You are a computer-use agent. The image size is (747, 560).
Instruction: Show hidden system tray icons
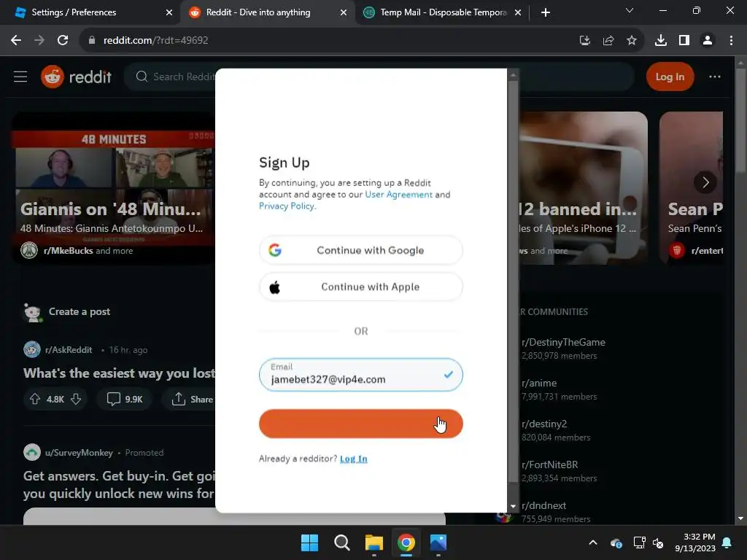(x=592, y=542)
